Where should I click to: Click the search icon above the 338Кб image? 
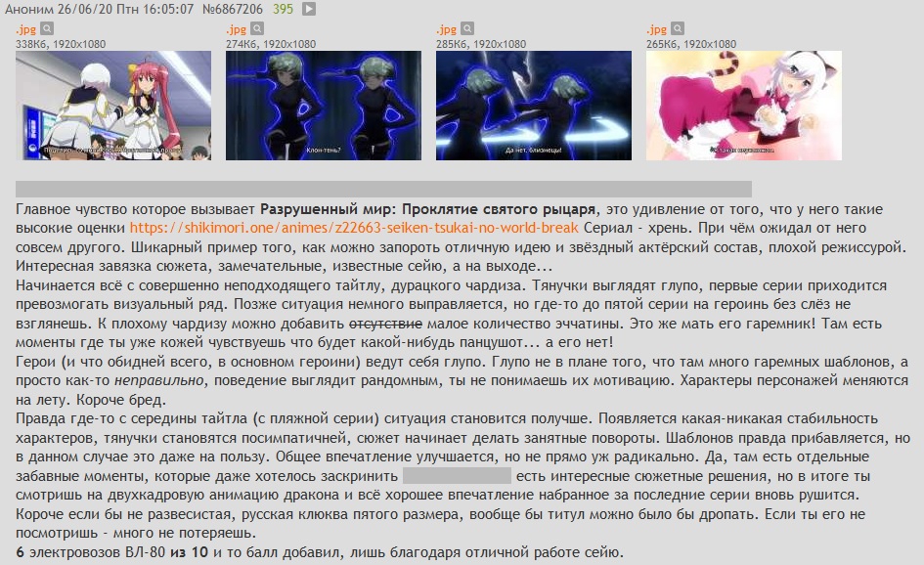47,28
